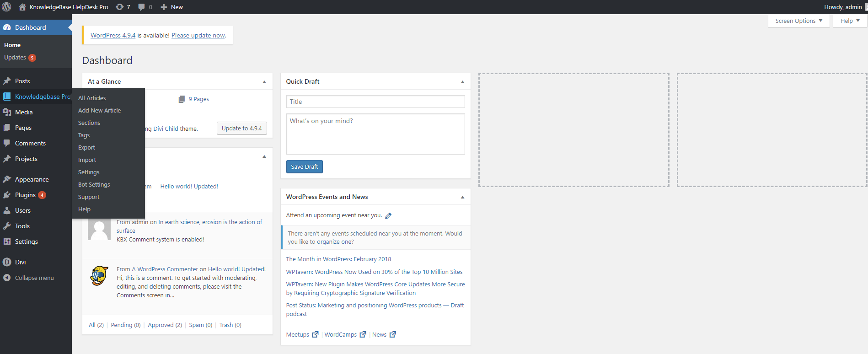This screenshot has width=868, height=354.
Task: Open the comments bubble icon in admin bar
Action: pyautogui.click(x=142, y=7)
